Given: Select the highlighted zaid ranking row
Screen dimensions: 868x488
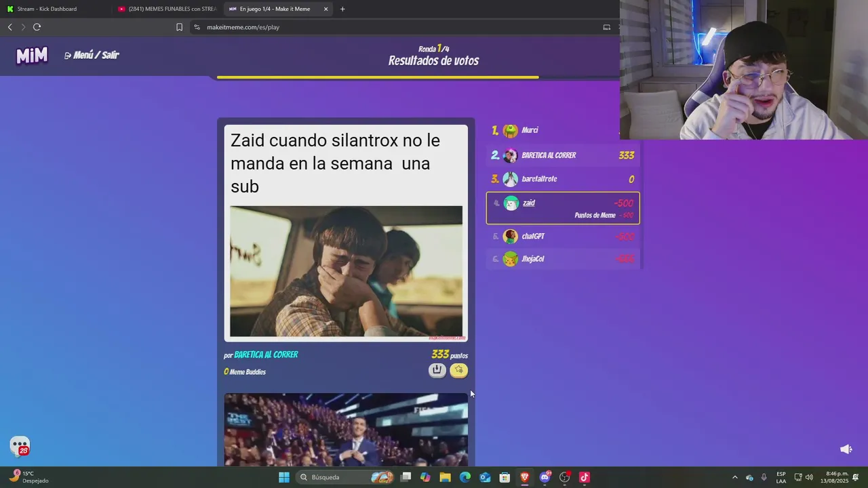Looking at the screenshot, I should point(563,208).
